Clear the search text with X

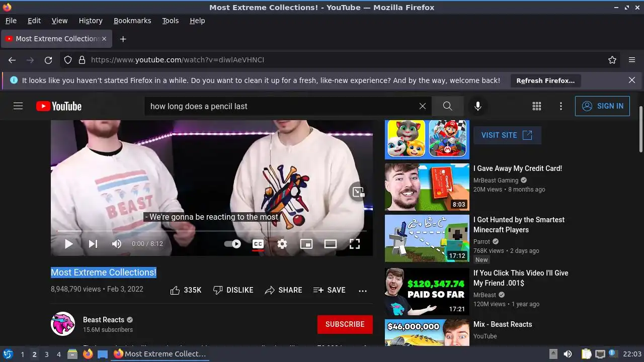click(423, 106)
